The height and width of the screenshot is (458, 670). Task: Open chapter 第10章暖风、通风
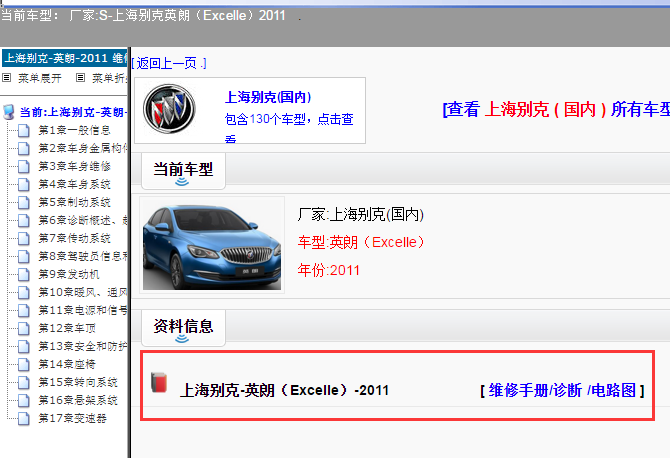(82, 292)
